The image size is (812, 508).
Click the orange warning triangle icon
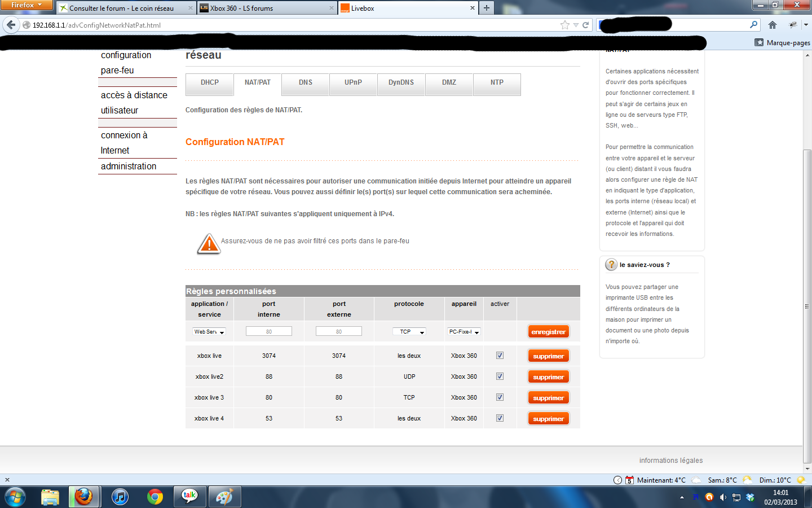(209, 243)
